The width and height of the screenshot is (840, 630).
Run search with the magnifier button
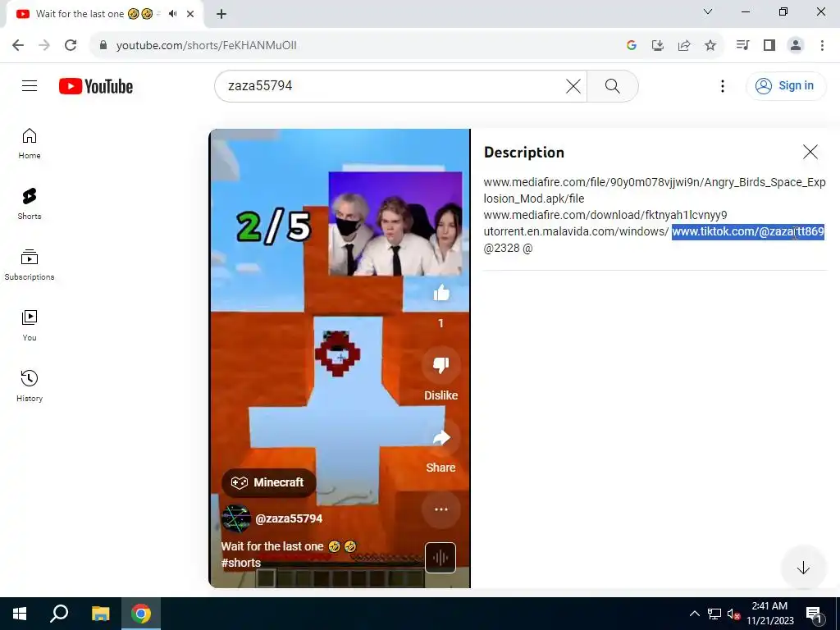tap(612, 85)
